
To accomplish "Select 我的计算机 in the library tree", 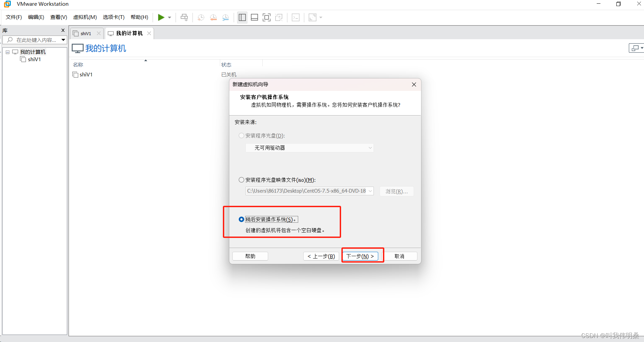I will (33, 52).
